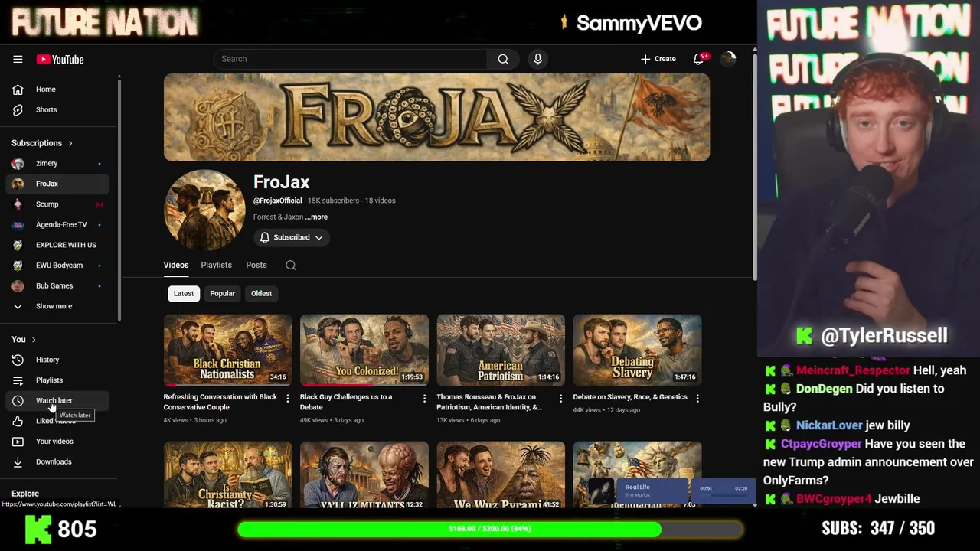Open options for Black Guy Challenges video
The height and width of the screenshot is (551, 980).
pyautogui.click(x=424, y=398)
